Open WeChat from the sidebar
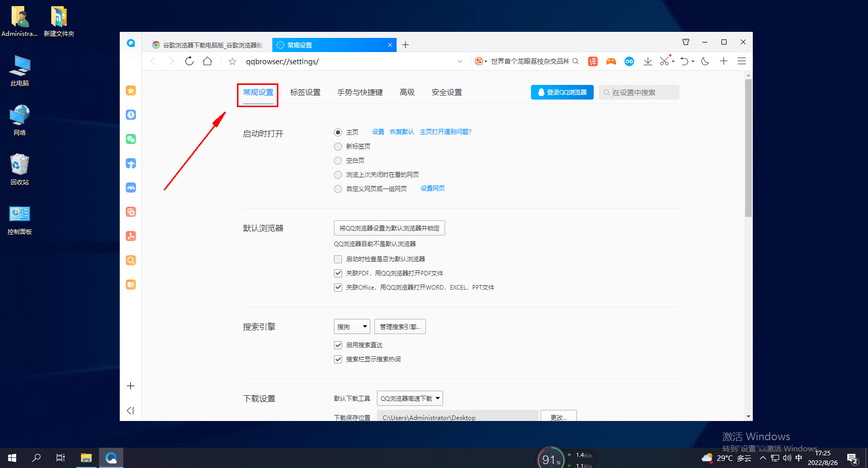Image resolution: width=868 pixels, height=468 pixels. click(x=130, y=139)
